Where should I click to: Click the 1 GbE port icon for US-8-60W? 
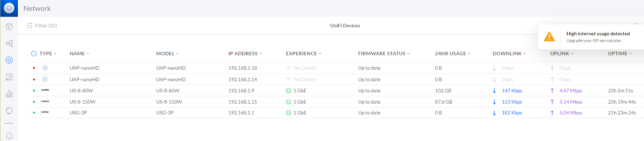(x=289, y=91)
